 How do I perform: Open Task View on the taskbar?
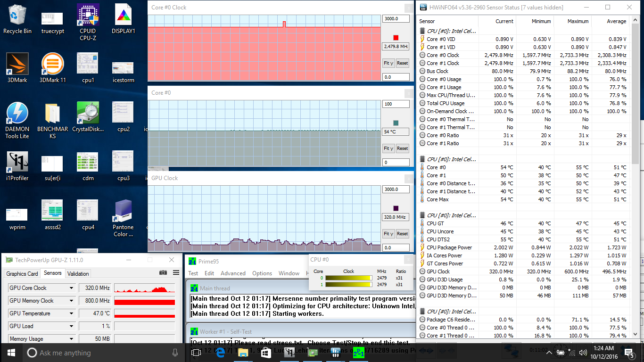196,353
